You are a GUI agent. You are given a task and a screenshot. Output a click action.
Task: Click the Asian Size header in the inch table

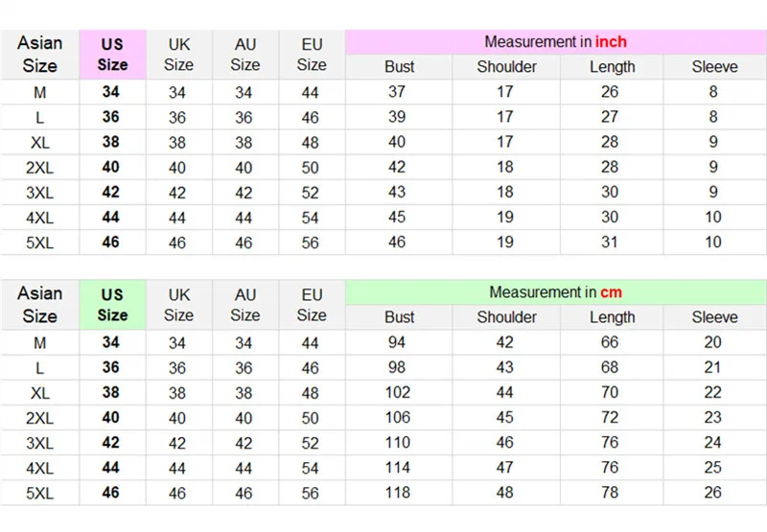[x=39, y=55]
